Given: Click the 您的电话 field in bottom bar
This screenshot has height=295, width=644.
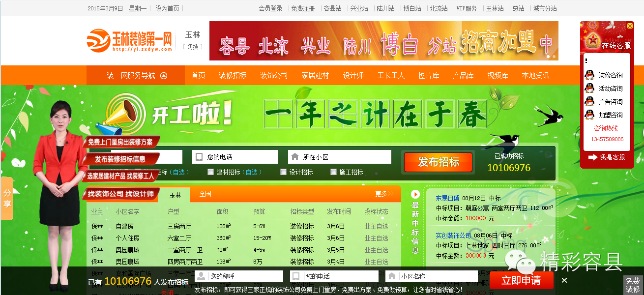Looking at the screenshot, I should pos(334,276).
